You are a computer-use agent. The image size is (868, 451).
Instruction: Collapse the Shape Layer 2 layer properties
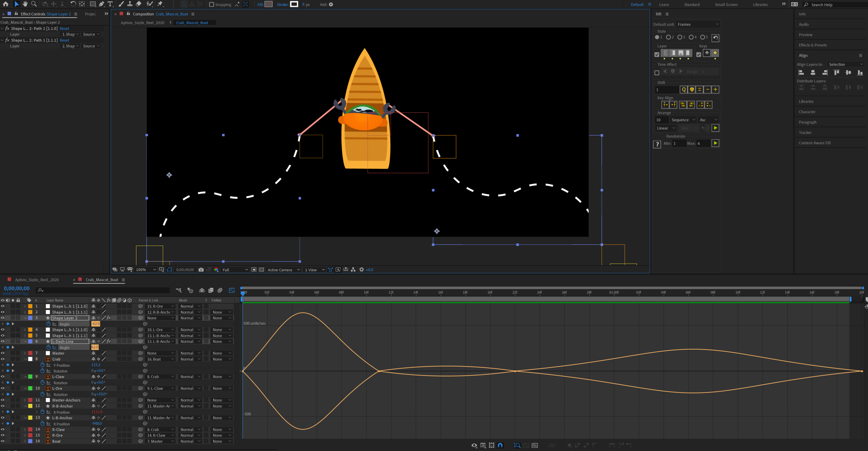pyautogui.click(x=25, y=318)
